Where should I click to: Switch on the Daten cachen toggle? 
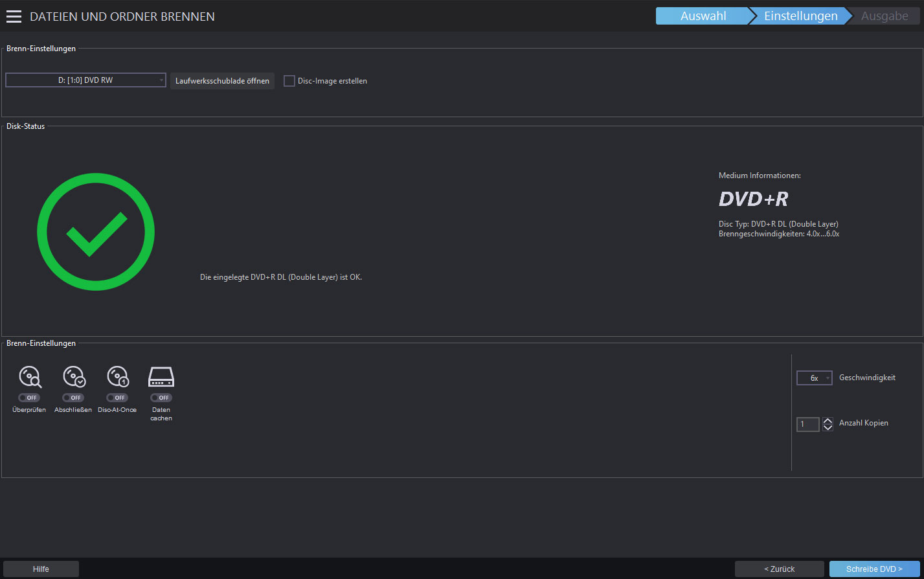[x=161, y=398]
